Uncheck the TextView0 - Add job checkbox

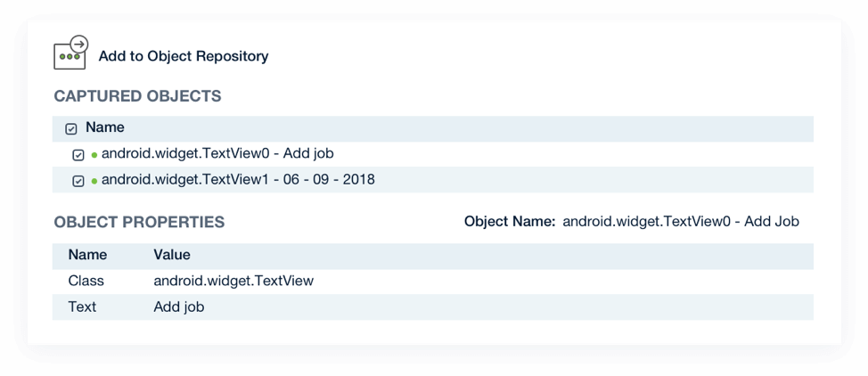78,155
